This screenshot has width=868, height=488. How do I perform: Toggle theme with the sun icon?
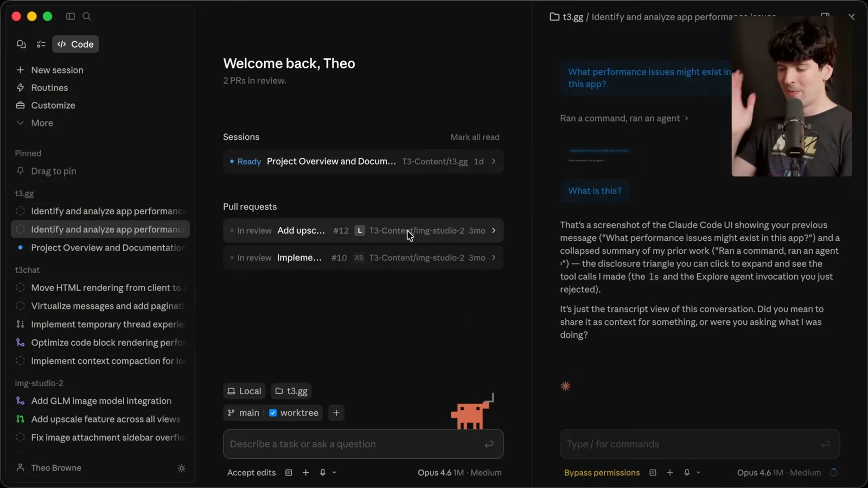click(182, 468)
